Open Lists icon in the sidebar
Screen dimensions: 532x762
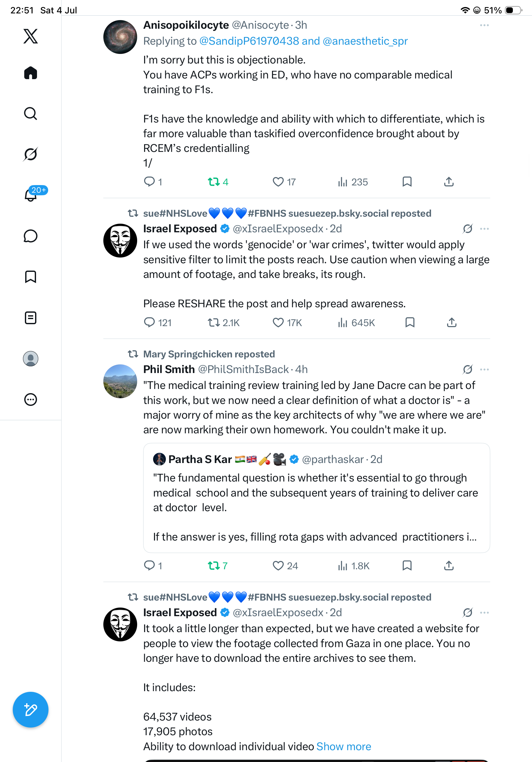point(31,317)
